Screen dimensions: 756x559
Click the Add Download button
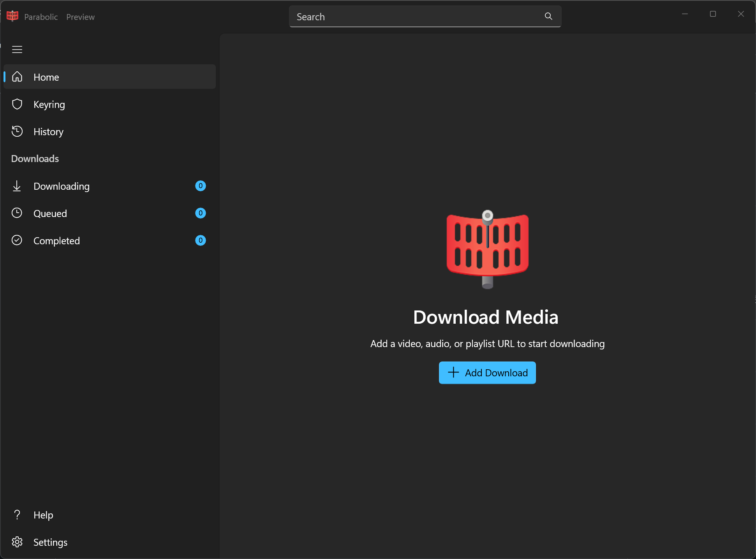click(x=487, y=373)
